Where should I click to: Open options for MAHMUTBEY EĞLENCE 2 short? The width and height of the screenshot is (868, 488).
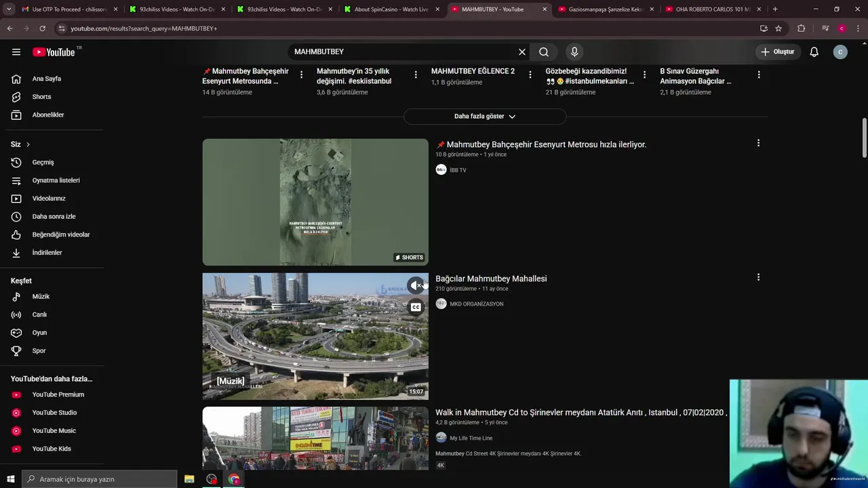[x=530, y=75]
